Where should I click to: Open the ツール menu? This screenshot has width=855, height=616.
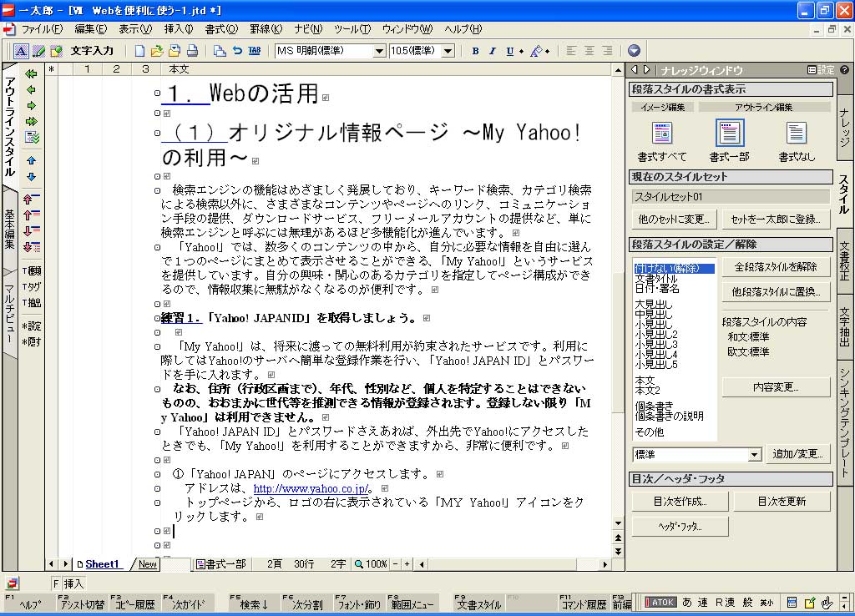352,29
